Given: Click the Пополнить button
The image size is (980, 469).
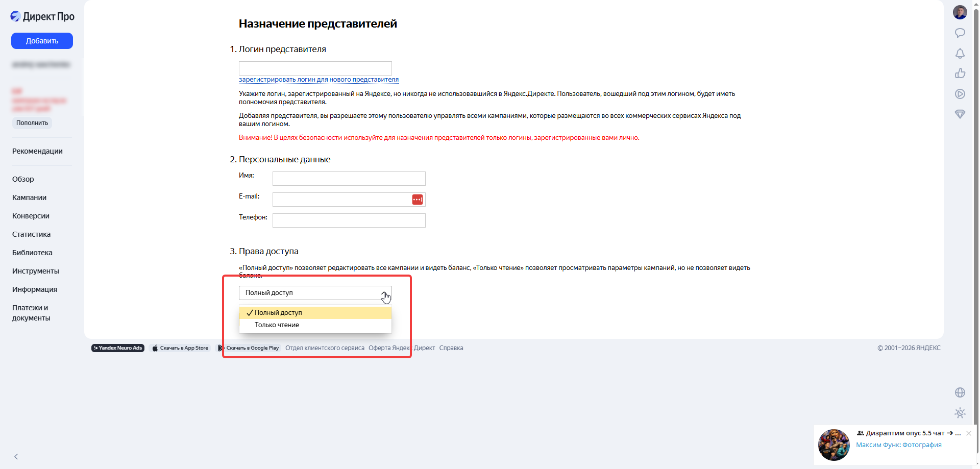Looking at the screenshot, I should (x=32, y=123).
